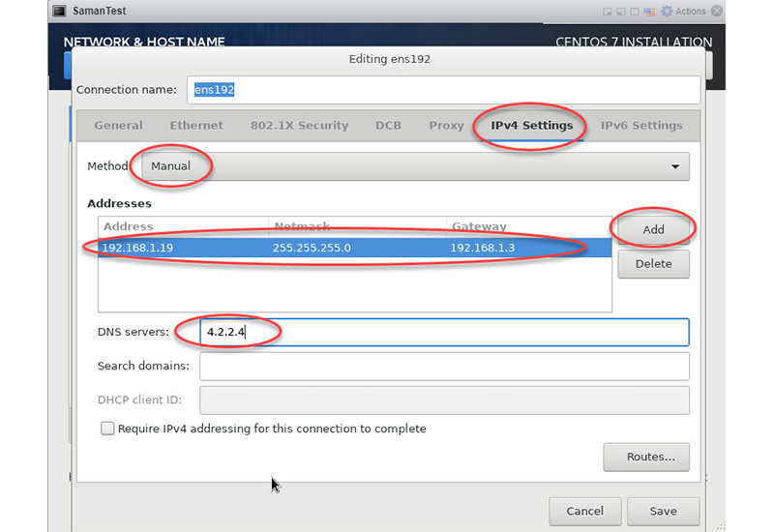
Task: Open the Ethernet tab
Action: 196,126
